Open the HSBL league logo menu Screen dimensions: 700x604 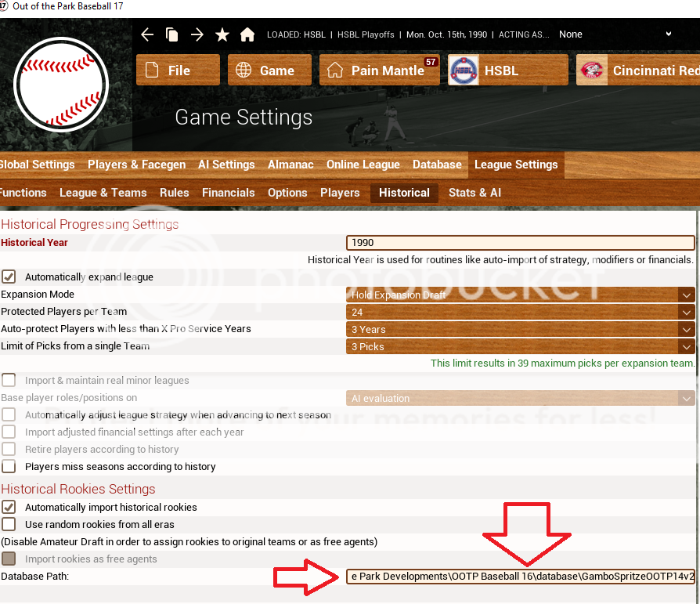(464, 71)
